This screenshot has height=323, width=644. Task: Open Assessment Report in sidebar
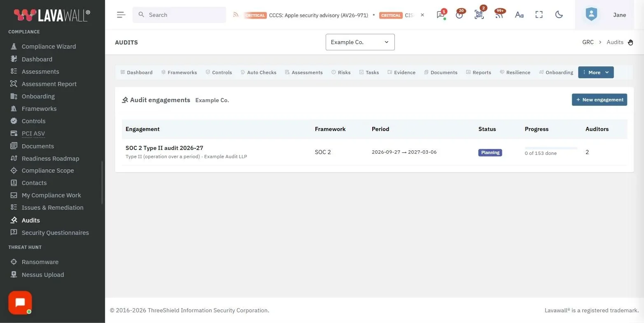pyautogui.click(x=49, y=84)
